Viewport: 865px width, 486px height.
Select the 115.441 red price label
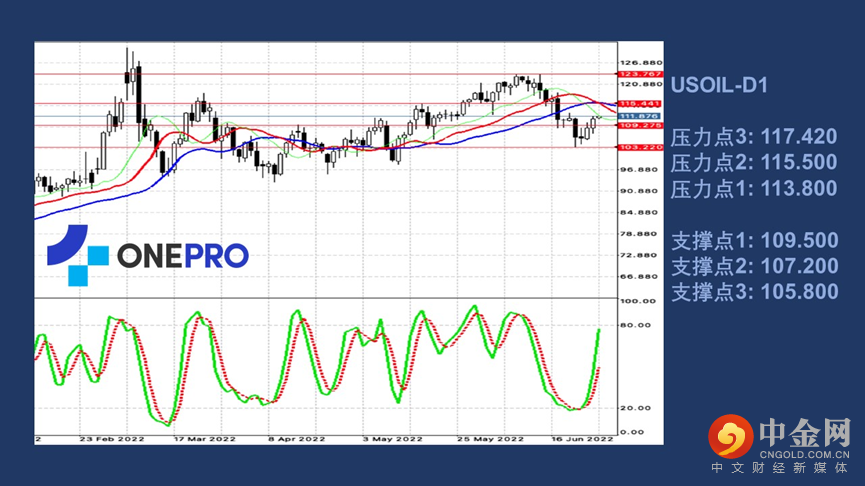639,104
